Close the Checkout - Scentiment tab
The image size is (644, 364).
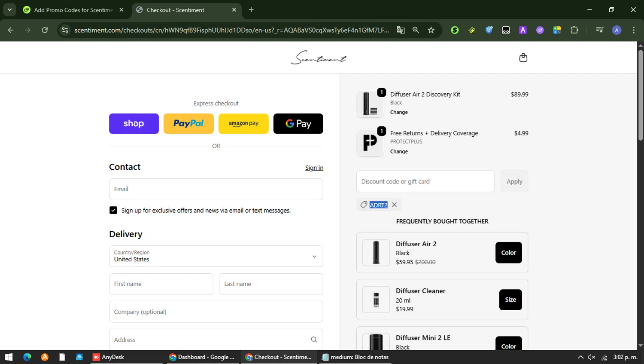coord(234,10)
